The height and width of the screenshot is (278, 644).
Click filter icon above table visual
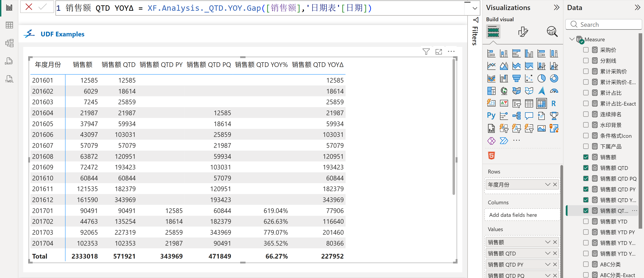(426, 52)
